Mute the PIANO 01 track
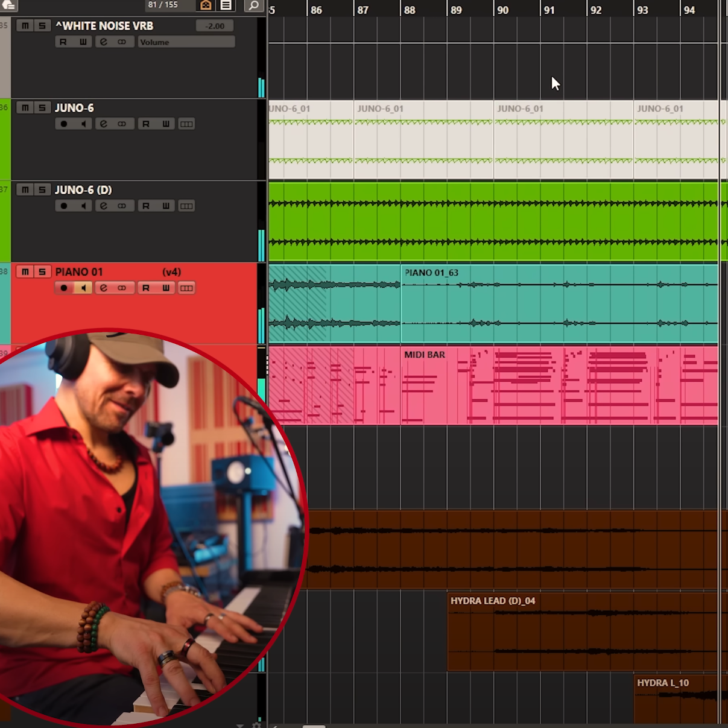Screen dimensions: 728x728 pyautogui.click(x=25, y=272)
